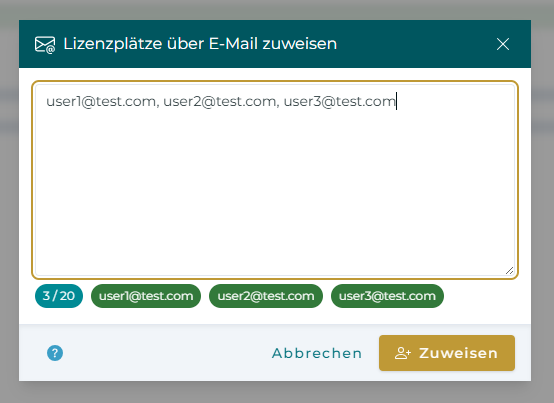554x403 pixels.
Task: Click the 3 / 20 counter badge
Action: [59, 296]
